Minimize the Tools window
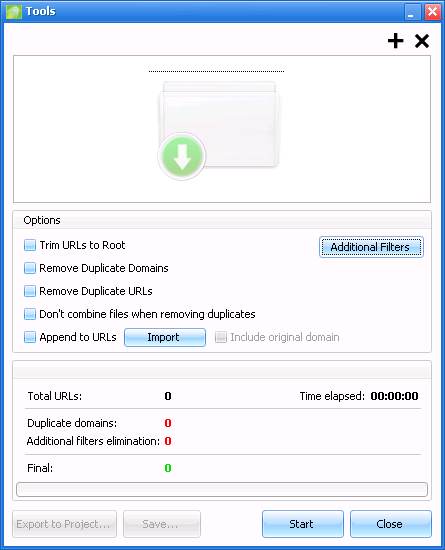This screenshot has height=550, width=445. [x=412, y=12]
